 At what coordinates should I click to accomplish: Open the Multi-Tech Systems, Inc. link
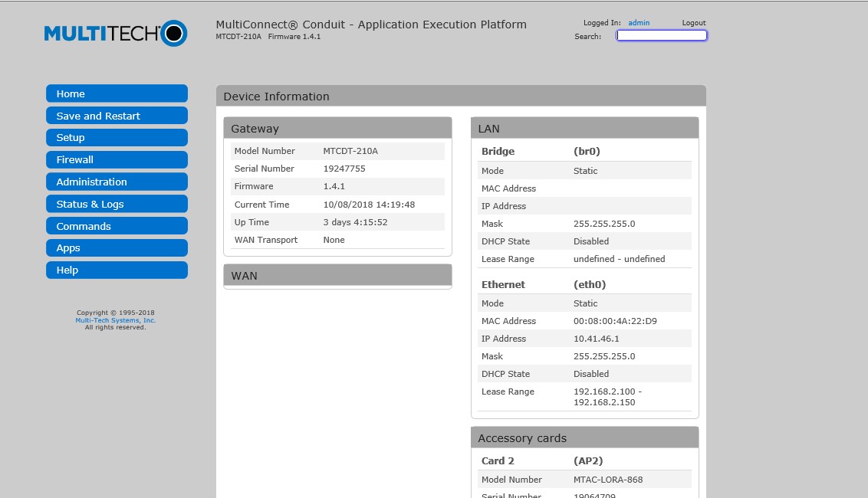tap(115, 320)
